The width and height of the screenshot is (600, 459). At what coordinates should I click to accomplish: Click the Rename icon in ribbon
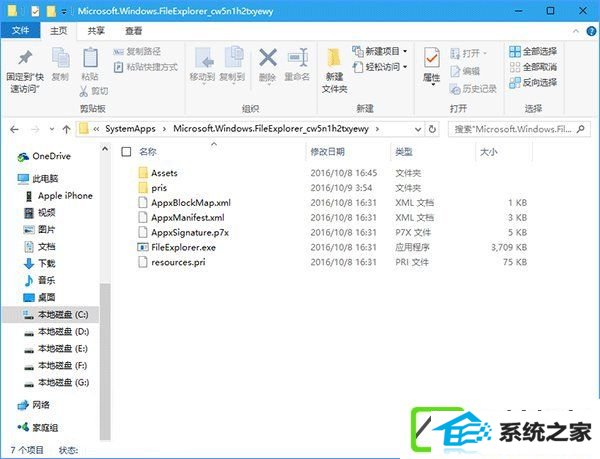point(297,58)
